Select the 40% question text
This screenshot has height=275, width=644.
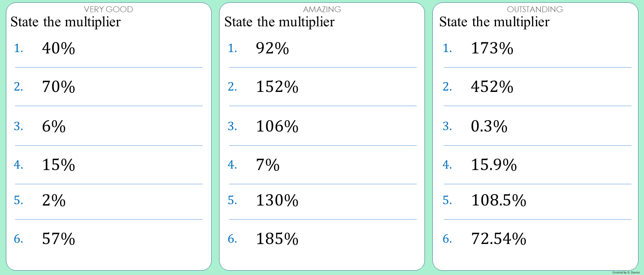pos(59,48)
